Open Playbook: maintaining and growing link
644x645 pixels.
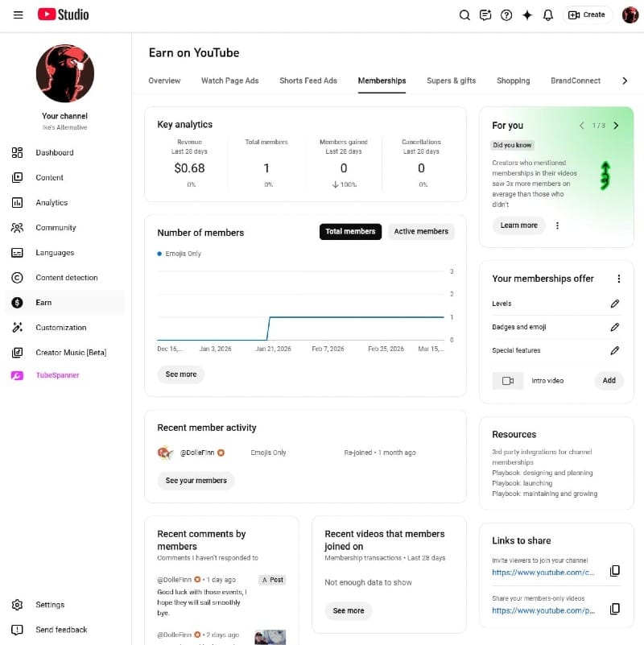click(x=545, y=494)
